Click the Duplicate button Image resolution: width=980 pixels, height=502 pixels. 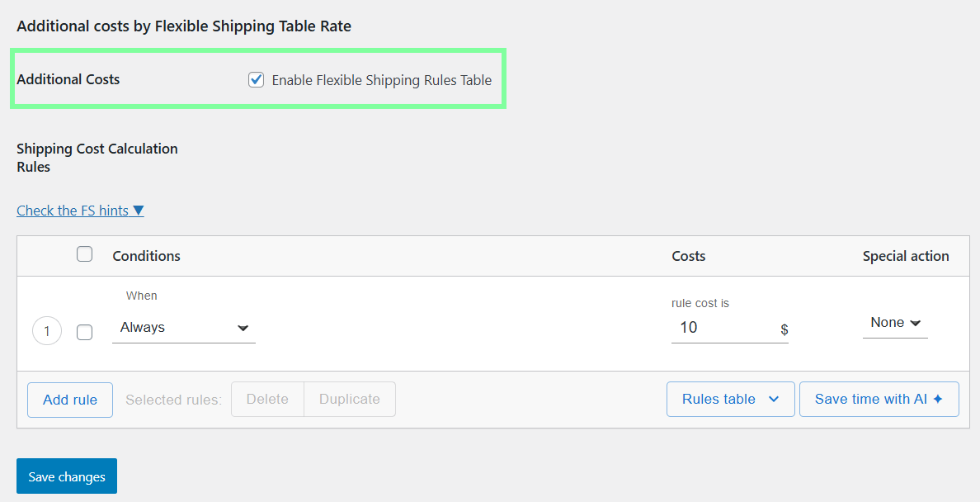click(x=349, y=399)
